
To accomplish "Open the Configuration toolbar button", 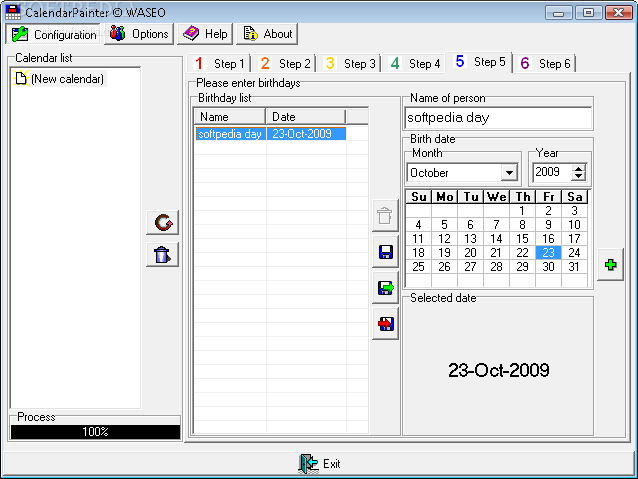I will click(x=53, y=34).
